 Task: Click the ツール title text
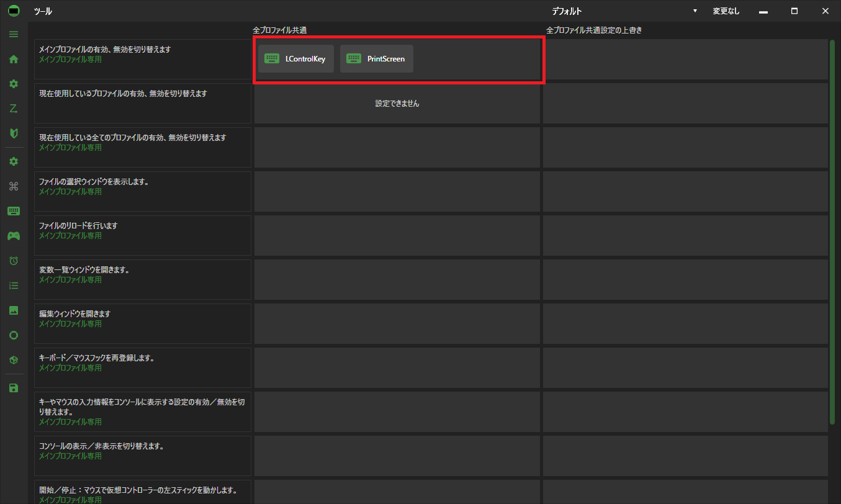(x=43, y=11)
